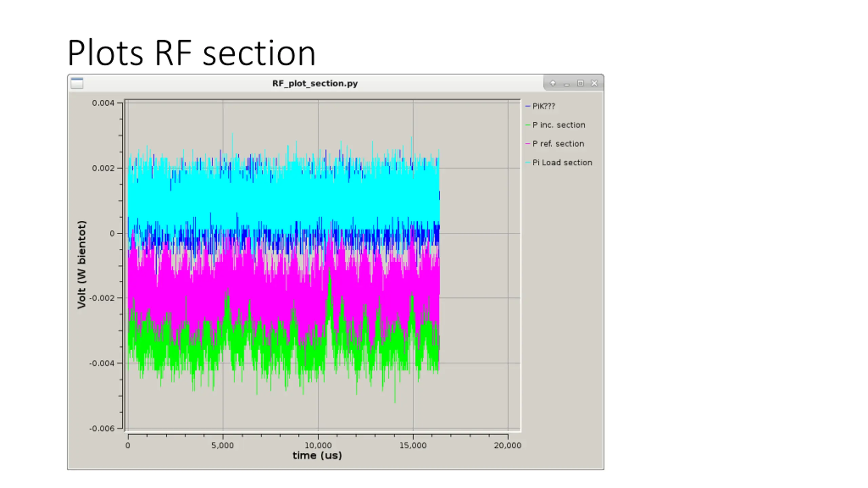Click the RF_plot_section.py title bar text
This screenshot has width=868, height=488.
(x=315, y=83)
